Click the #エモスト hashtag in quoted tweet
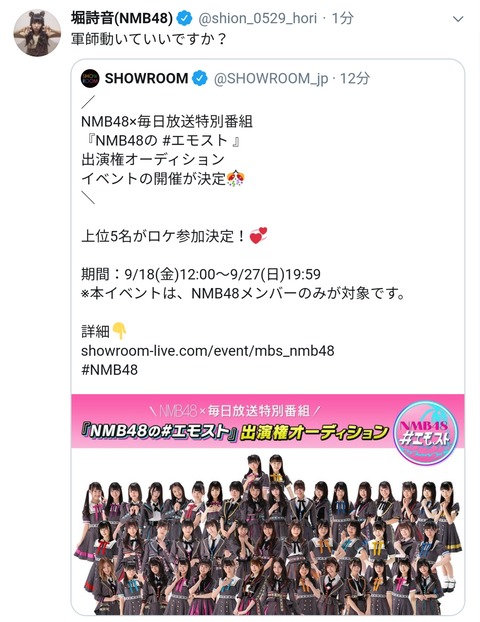The width and height of the screenshot is (480, 622). 195,140
